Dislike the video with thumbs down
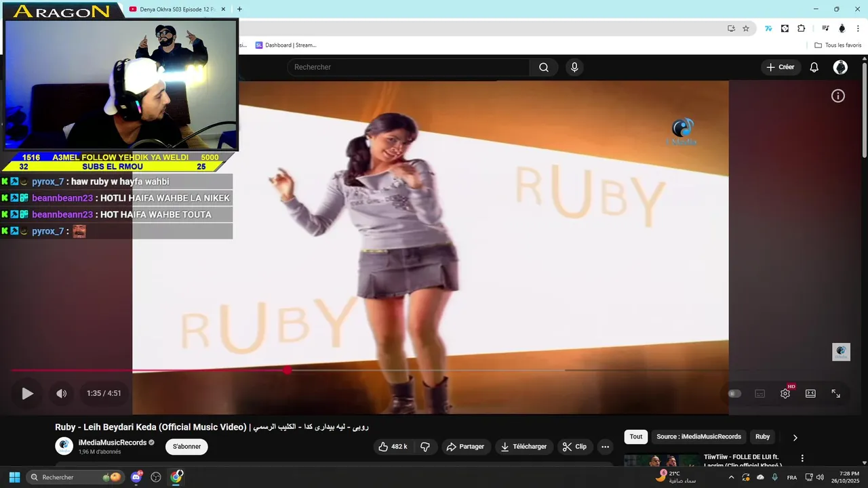The image size is (868, 488). [x=425, y=447]
